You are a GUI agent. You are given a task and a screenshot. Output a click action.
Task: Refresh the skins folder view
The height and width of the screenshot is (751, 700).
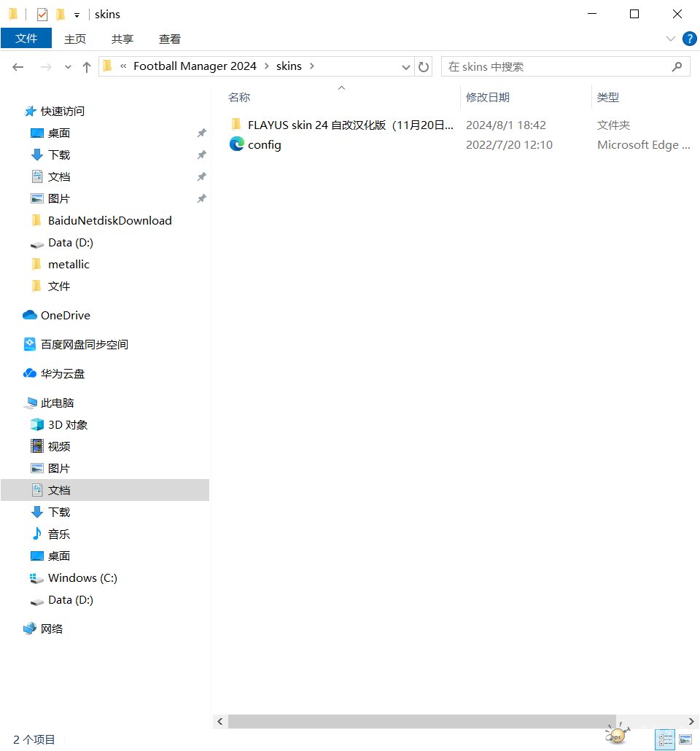[x=424, y=66]
